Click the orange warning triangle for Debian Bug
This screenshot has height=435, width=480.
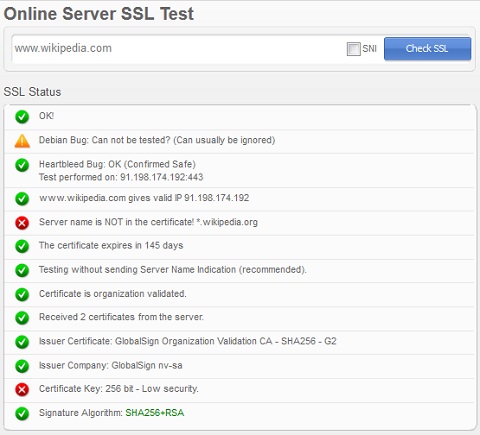tap(22, 141)
